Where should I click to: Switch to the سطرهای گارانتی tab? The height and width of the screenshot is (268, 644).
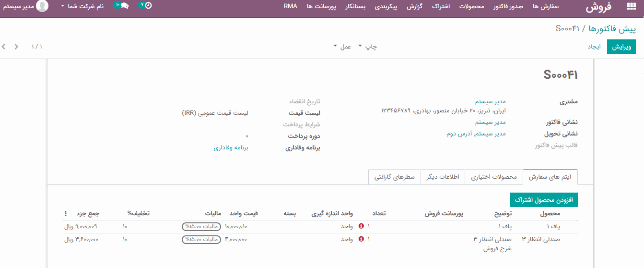394,177
